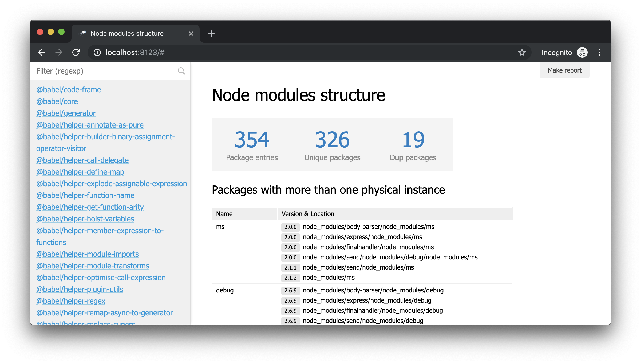Image resolution: width=641 pixels, height=364 pixels.
Task: Open a new tab with plus icon
Action: click(x=211, y=34)
